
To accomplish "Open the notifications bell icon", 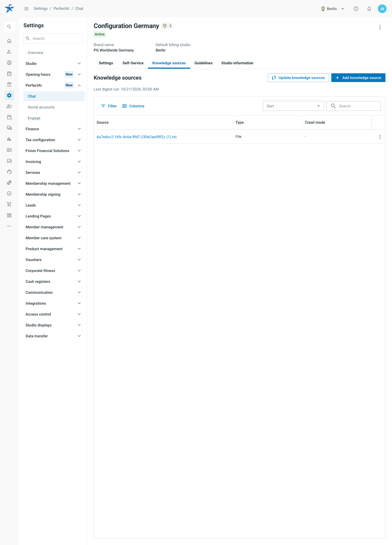I will click(369, 9).
